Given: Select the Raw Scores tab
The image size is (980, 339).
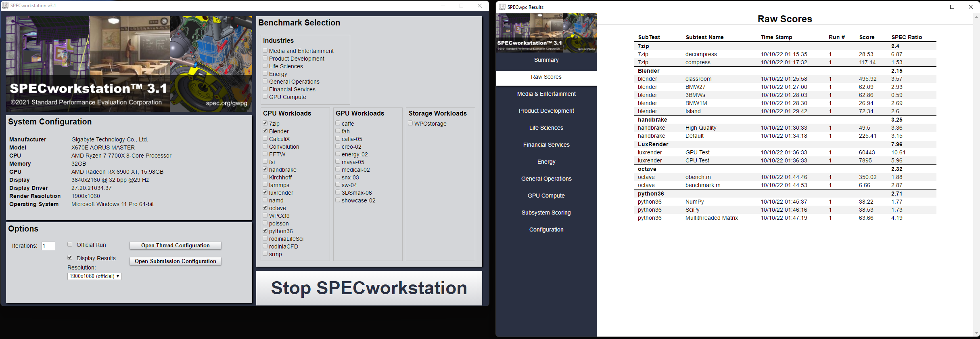Looking at the screenshot, I should tap(546, 77).
